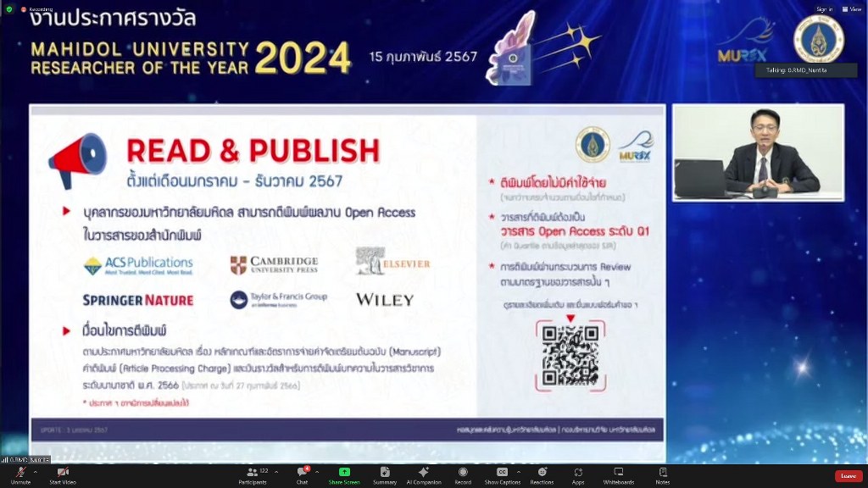
Task: Launch AI Companion
Action: pyautogui.click(x=423, y=474)
